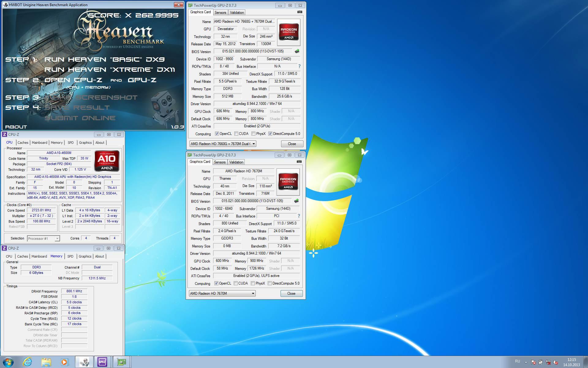
Task: Click Close button in top GPU-Z
Action: point(292,144)
